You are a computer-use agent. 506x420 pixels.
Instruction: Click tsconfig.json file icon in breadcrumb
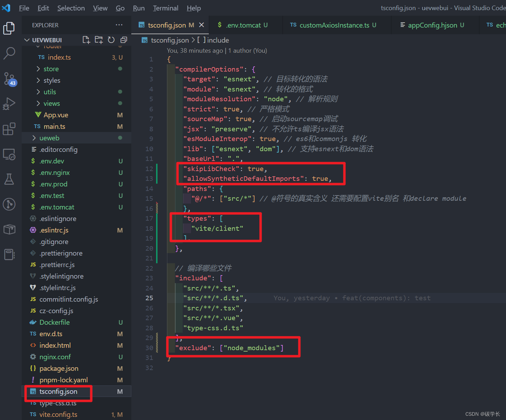(x=145, y=40)
